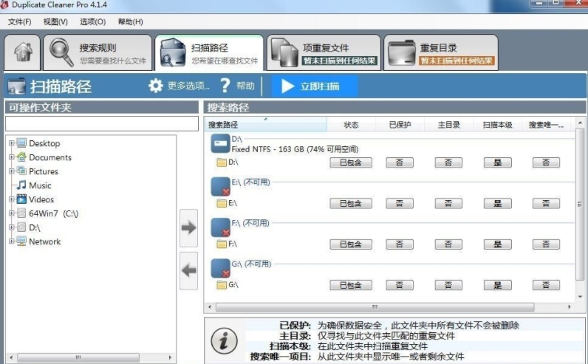Screen dimensions: 588x364
Task: Click the Videos icon in folder tree
Action: (21, 199)
